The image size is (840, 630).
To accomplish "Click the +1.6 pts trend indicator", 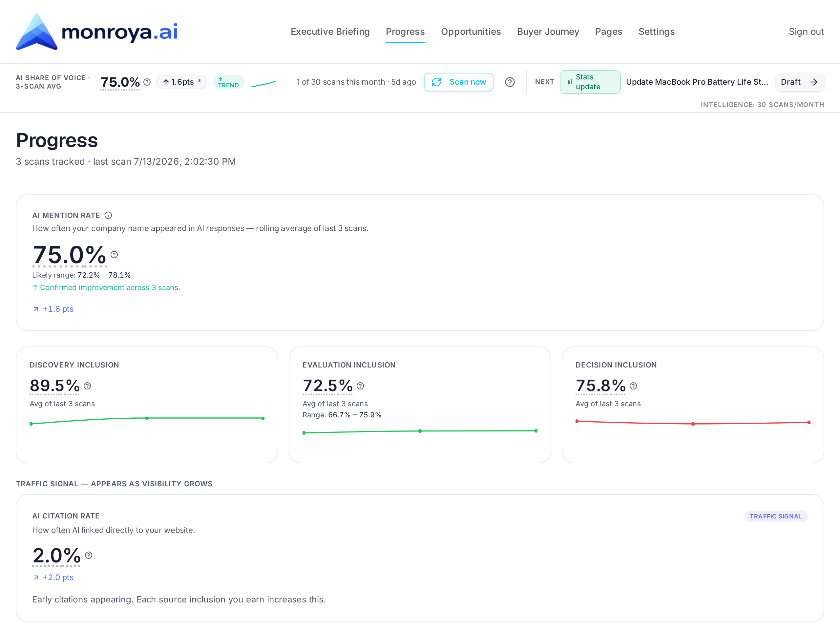I will [53, 309].
